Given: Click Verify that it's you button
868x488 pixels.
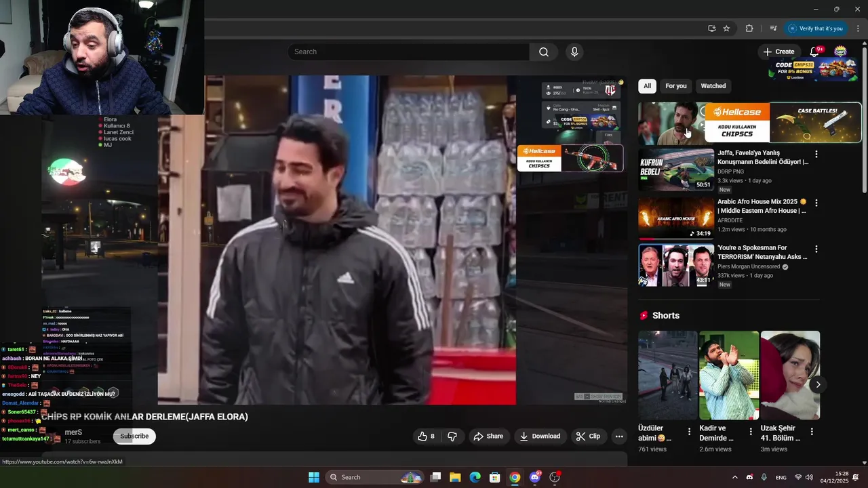Looking at the screenshot, I should tap(816, 28).
